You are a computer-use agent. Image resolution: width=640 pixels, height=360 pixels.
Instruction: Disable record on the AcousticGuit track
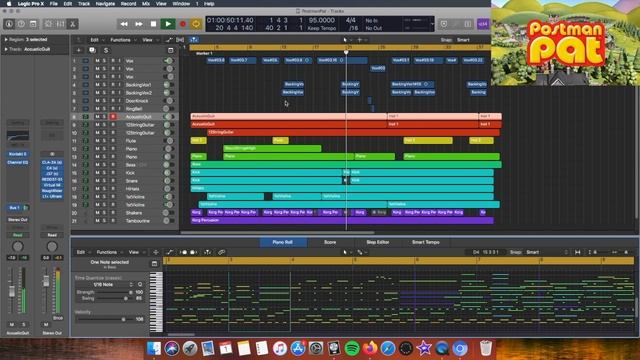(x=113, y=117)
